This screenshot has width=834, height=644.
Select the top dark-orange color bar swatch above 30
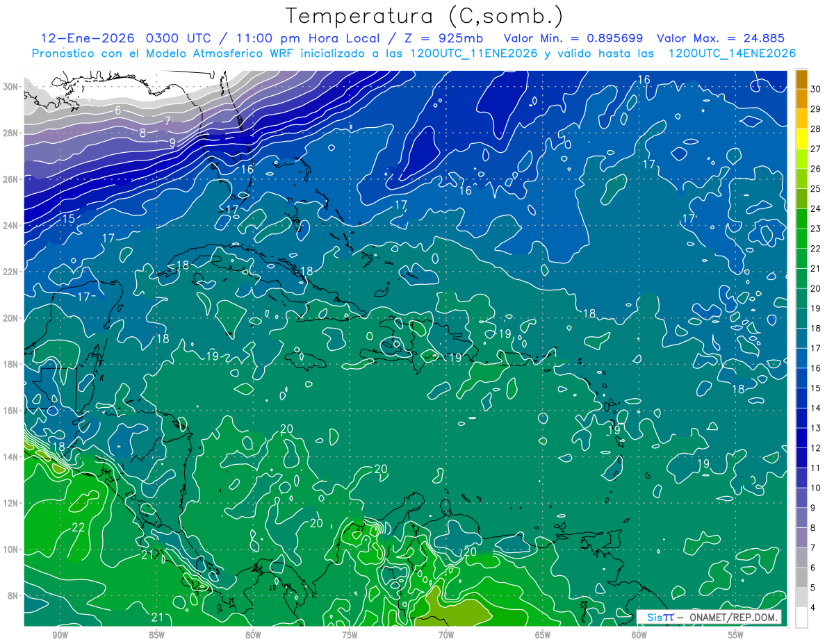click(x=801, y=79)
